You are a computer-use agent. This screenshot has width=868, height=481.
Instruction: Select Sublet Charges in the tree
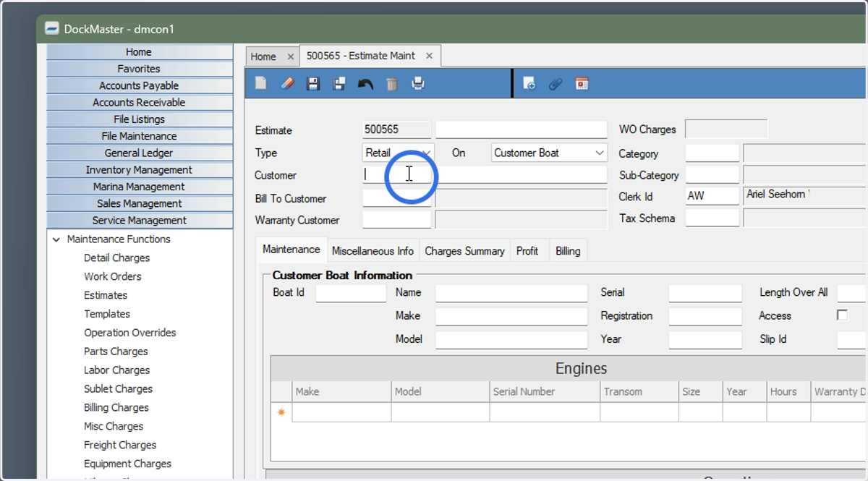tap(119, 389)
